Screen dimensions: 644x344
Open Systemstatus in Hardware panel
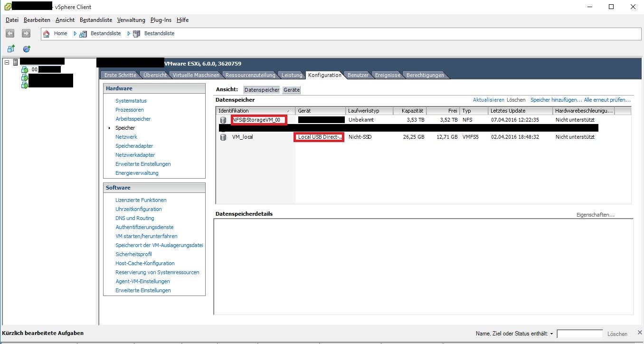point(131,101)
